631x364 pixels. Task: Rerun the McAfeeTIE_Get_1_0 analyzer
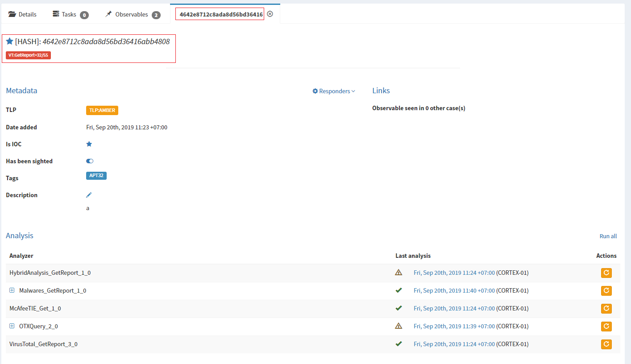606,308
